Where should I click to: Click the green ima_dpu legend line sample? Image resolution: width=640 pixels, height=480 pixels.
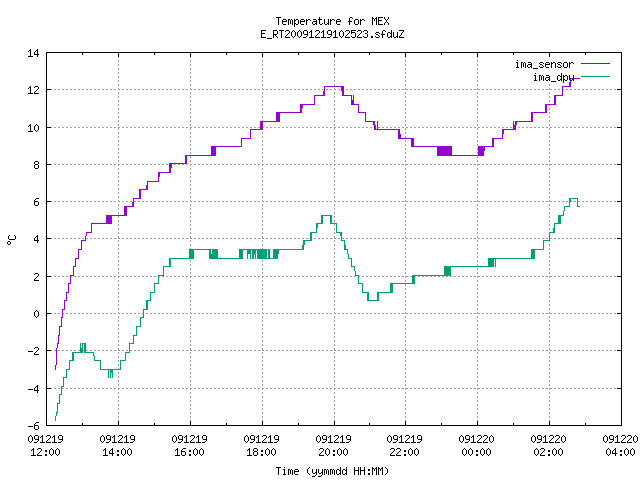[595, 77]
